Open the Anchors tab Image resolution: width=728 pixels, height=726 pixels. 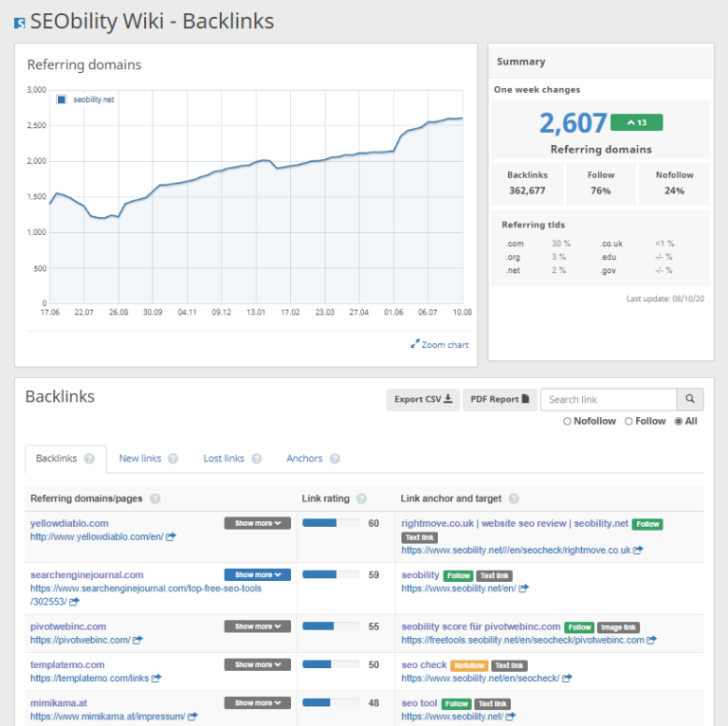[x=304, y=459]
